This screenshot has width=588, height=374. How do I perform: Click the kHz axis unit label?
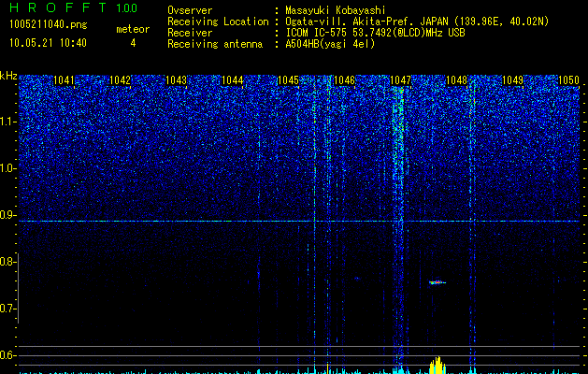click(8, 76)
